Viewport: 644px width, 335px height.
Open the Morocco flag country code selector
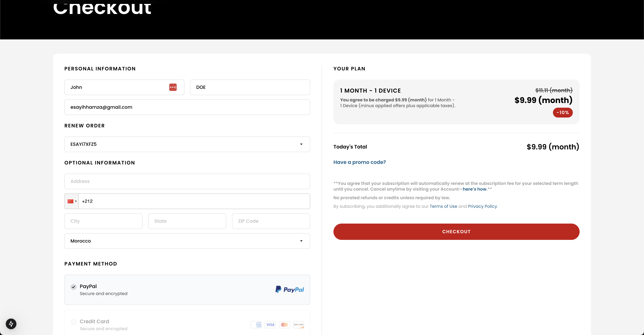point(72,201)
